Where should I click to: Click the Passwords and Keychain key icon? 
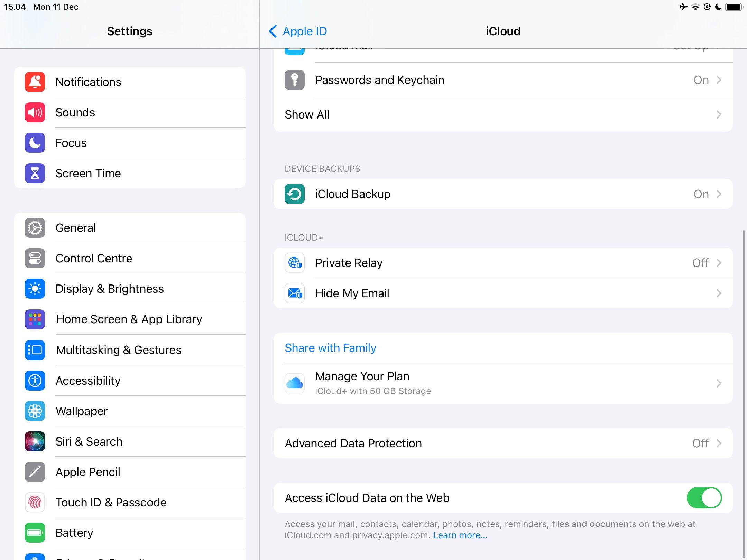coord(294,80)
